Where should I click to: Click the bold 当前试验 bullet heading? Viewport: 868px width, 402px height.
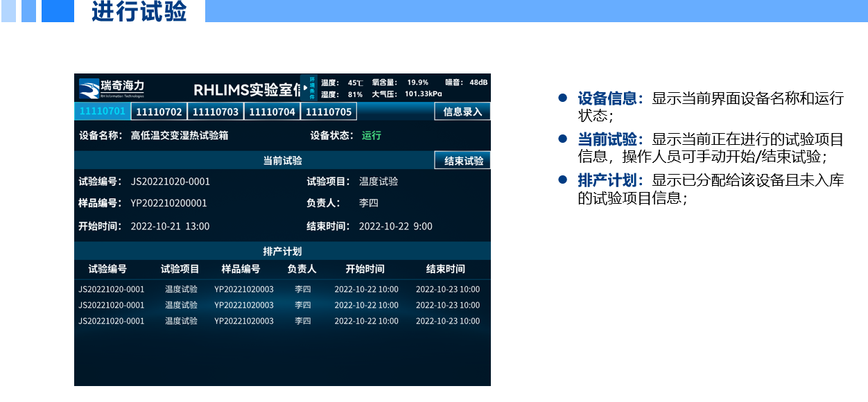(x=611, y=139)
